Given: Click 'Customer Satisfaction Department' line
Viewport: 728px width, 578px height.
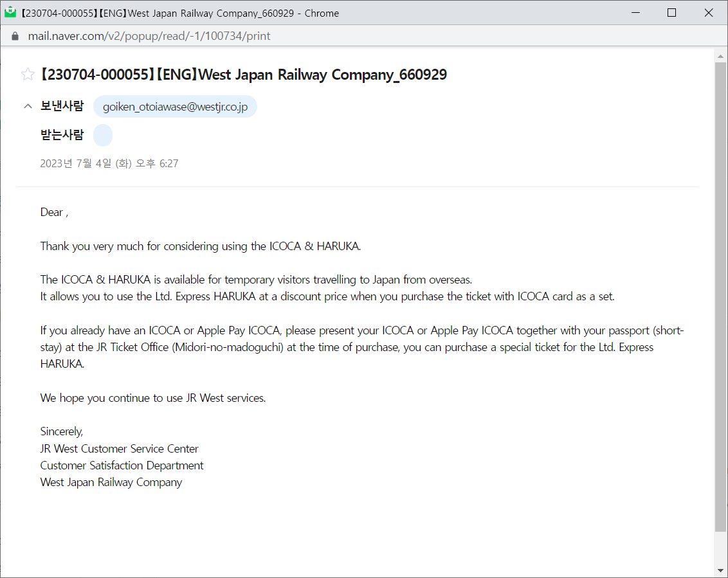Looking at the screenshot, I should coord(122,465).
